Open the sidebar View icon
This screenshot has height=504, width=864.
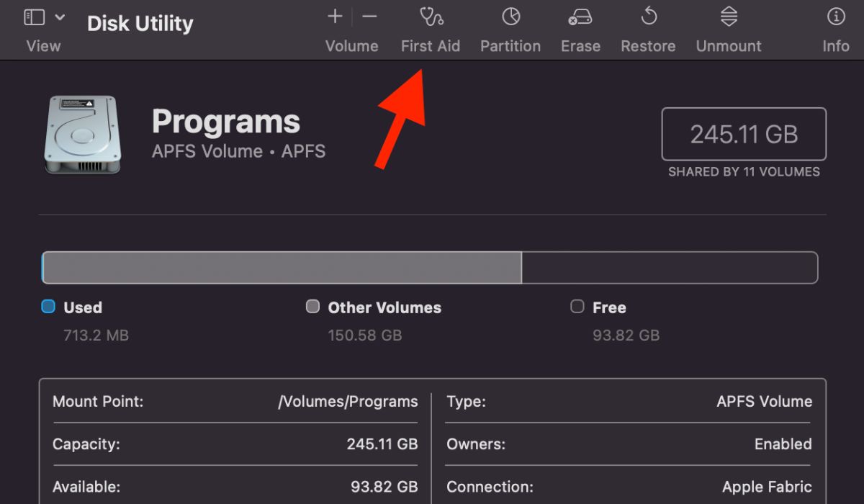click(34, 17)
